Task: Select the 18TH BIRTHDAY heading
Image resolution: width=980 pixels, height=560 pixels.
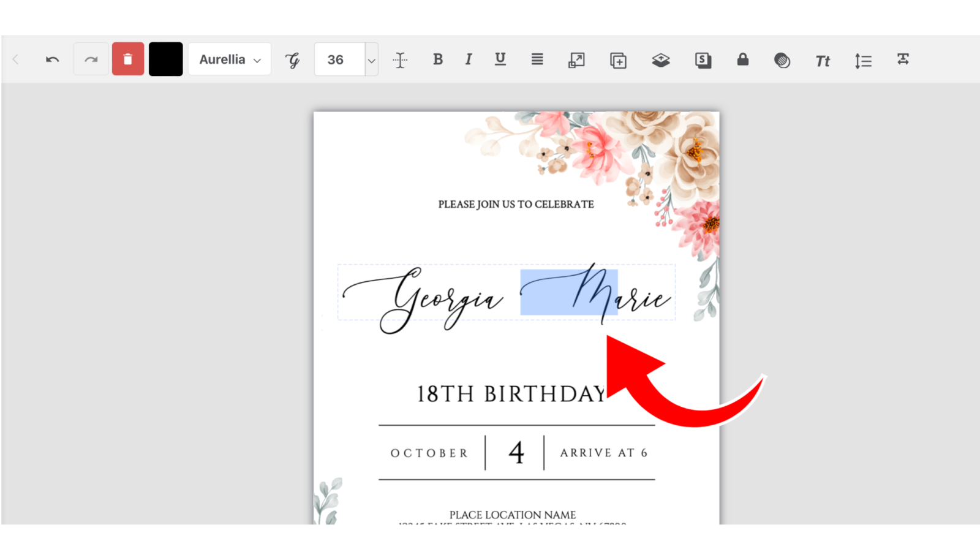Action: pos(512,394)
